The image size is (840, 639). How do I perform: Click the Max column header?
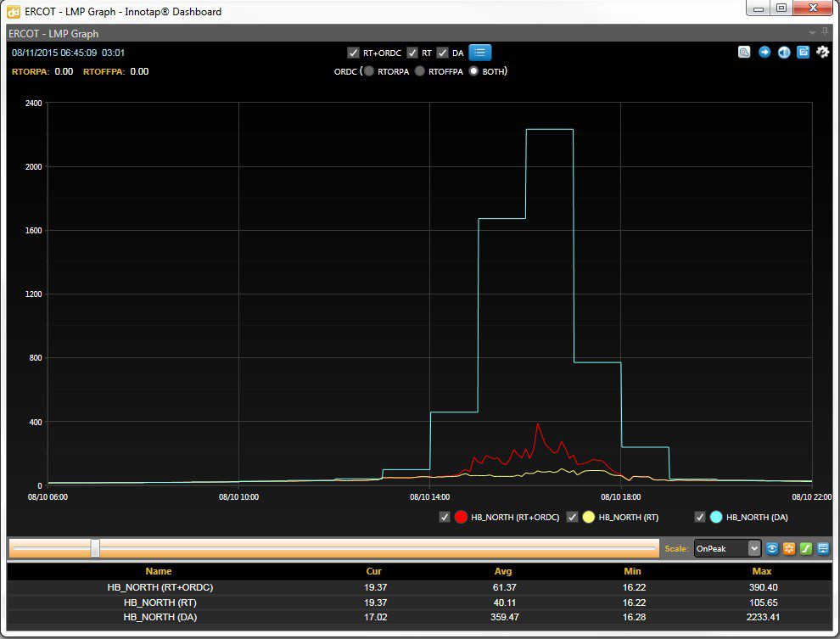[762, 571]
